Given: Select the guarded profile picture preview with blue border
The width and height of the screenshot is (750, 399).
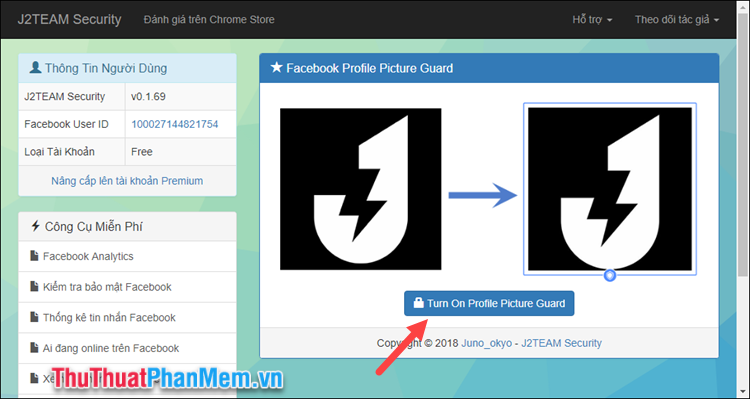Looking at the screenshot, I should 610,189.
